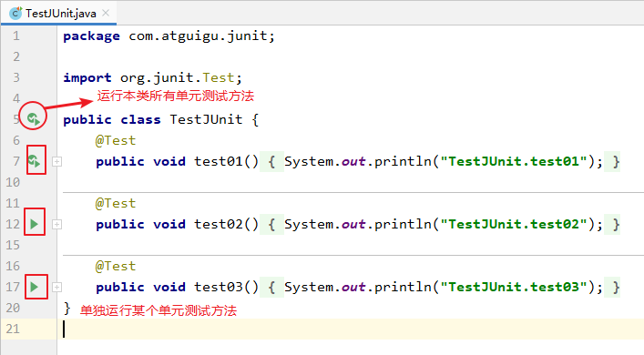Image resolution: width=644 pixels, height=355 pixels.
Task: Click the @Test annotation above test02
Action: tap(116, 204)
